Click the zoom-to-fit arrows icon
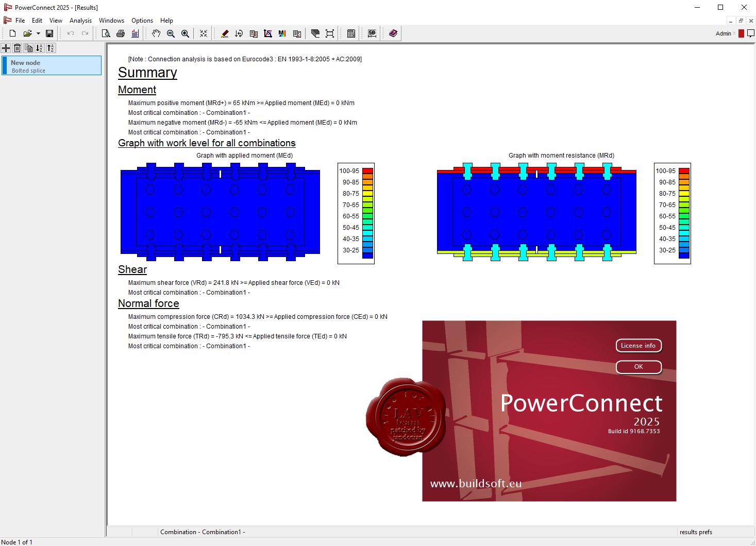 [204, 33]
